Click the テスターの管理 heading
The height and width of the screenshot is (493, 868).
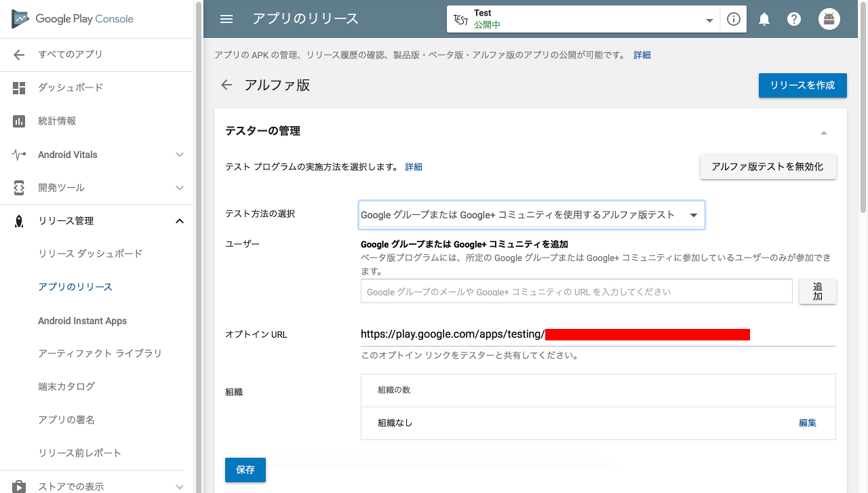262,131
